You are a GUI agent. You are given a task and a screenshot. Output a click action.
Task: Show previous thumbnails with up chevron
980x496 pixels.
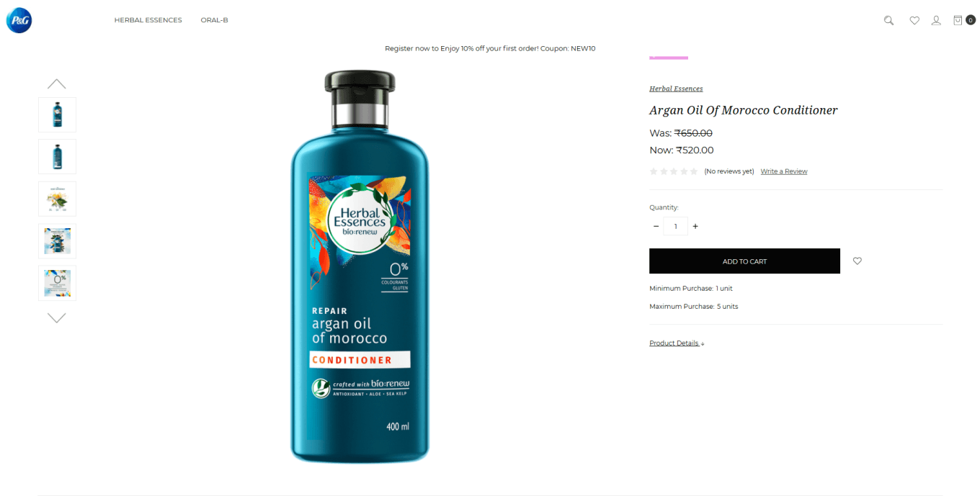point(57,84)
